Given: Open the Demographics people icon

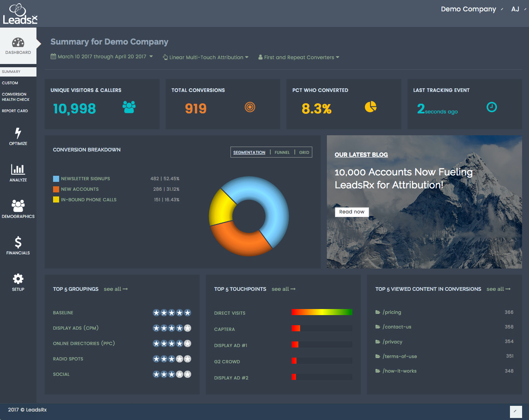Looking at the screenshot, I should point(18,206).
